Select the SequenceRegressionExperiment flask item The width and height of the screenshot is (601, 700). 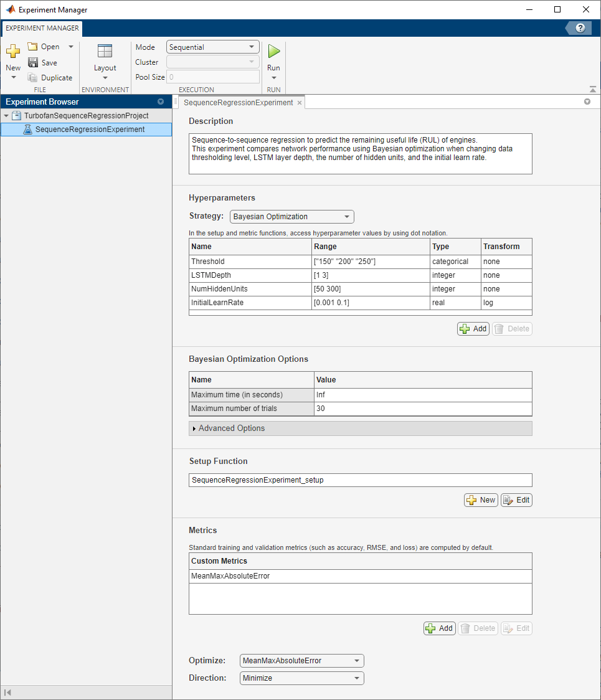pyautogui.click(x=89, y=130)
